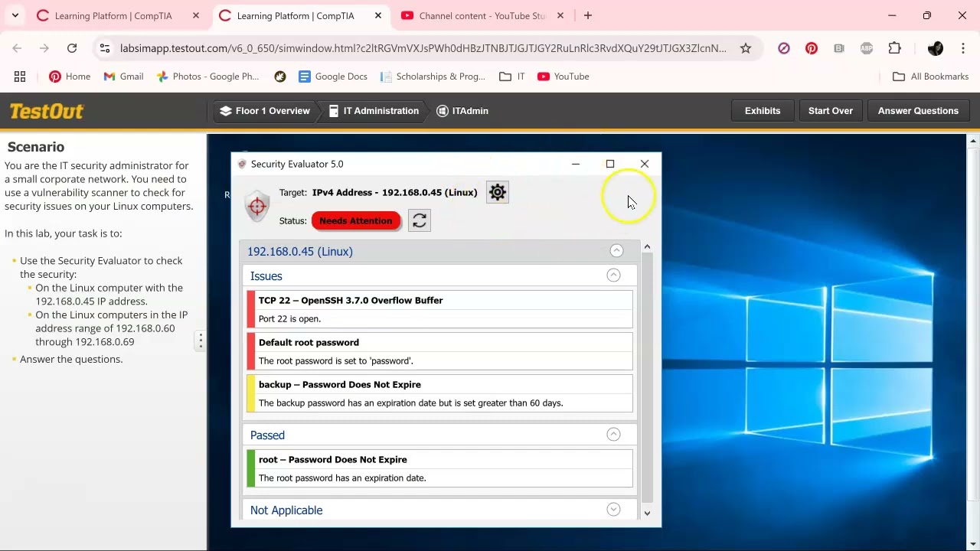The width and height of the screenshot is (980, 551).
Task: Open the tab search dropdown arrow
Action: pos(15,15)
